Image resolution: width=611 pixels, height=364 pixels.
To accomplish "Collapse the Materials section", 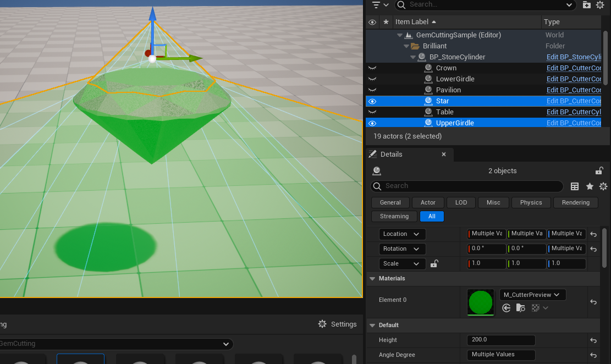I will click(372, 279).
